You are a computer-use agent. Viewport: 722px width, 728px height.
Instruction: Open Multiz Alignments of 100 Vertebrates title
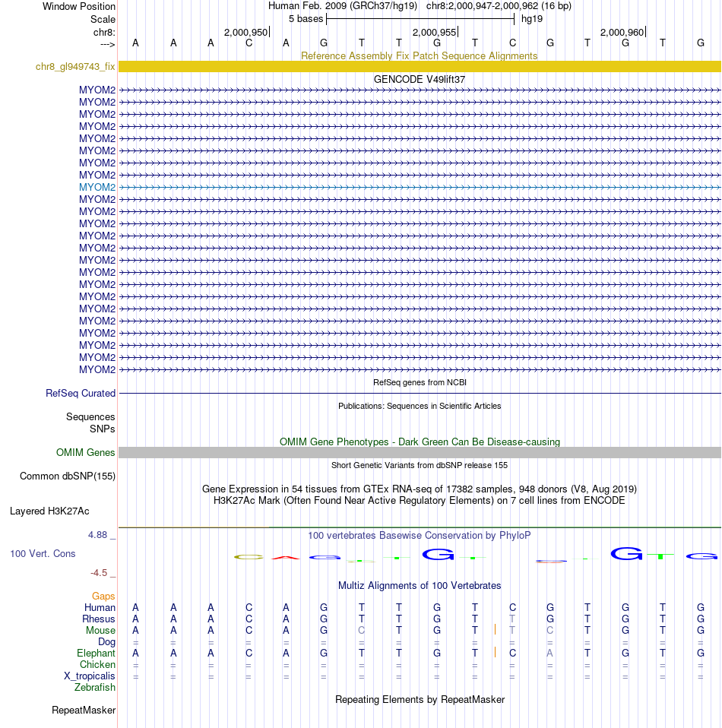tap(420, 585)
